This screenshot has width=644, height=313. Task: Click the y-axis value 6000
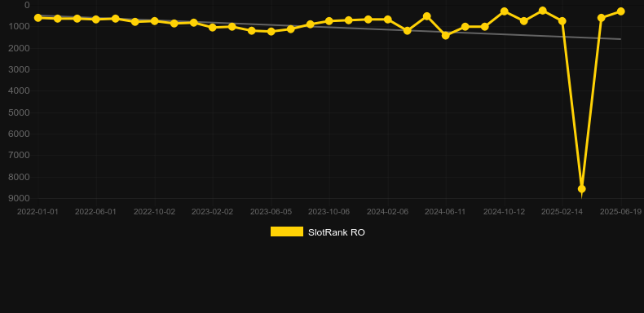[x=19, y=134]
